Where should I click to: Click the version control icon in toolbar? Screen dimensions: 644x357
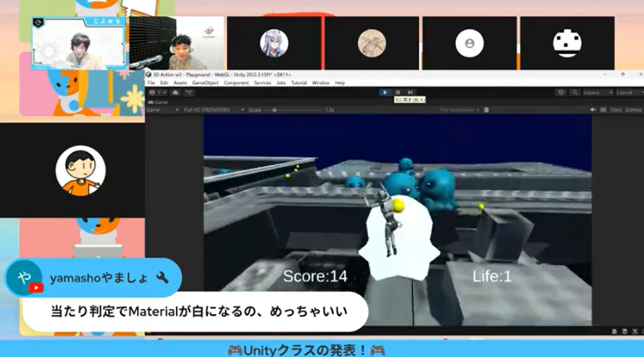coord(189,92)
